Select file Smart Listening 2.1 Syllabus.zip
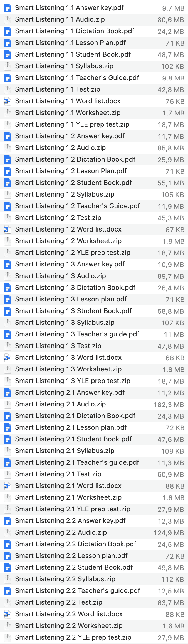 [x=94, y=451]
